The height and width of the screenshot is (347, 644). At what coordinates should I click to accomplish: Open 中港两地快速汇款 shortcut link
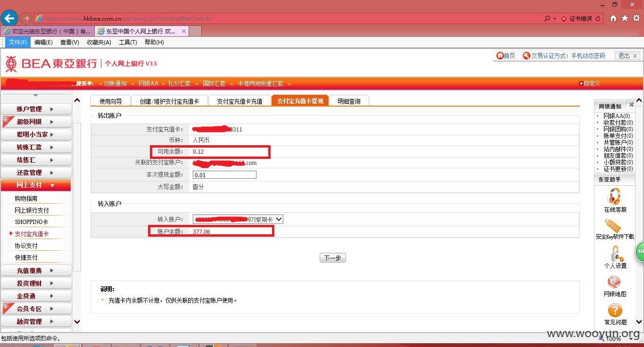pos(260,83)
